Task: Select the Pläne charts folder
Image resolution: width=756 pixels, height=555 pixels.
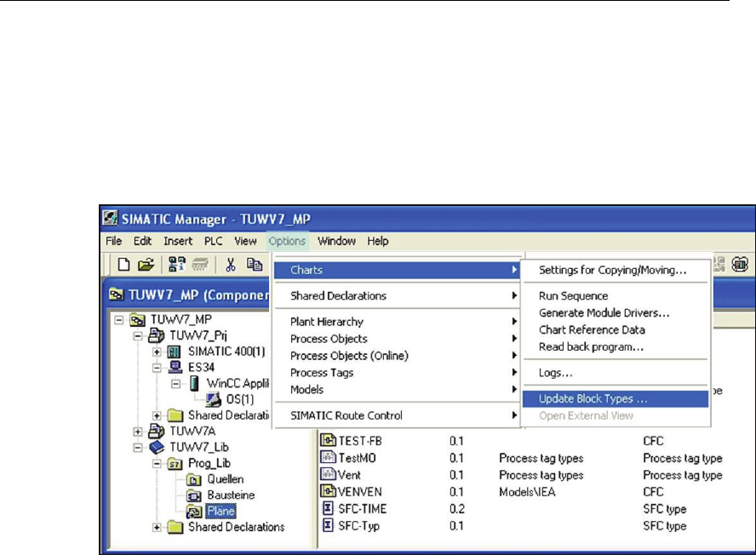Action: pyautogui.click(x=220, y=511)
